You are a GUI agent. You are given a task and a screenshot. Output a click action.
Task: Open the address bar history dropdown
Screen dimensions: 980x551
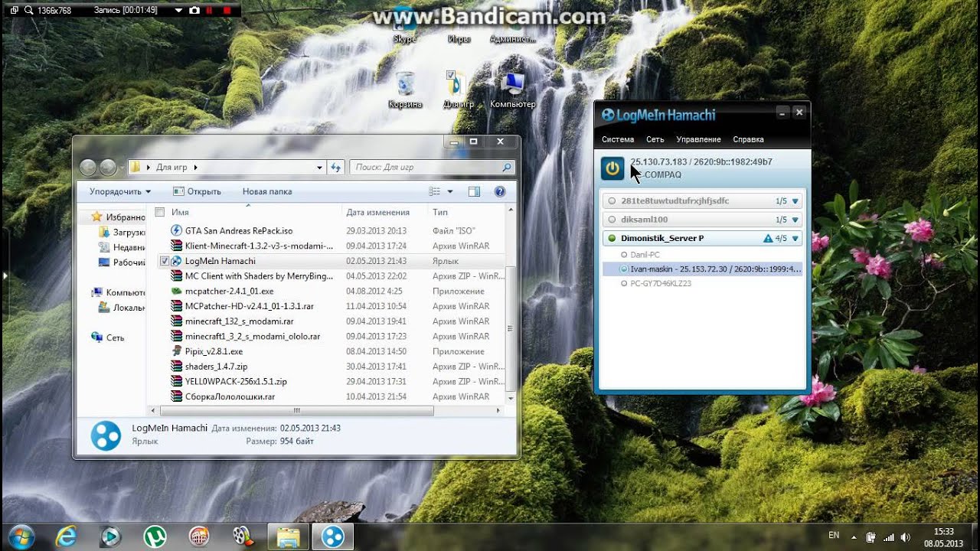(319, 168)
